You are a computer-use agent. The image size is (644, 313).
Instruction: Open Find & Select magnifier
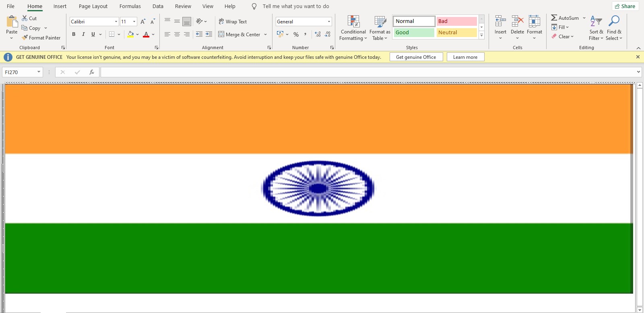tap(614, 28)
